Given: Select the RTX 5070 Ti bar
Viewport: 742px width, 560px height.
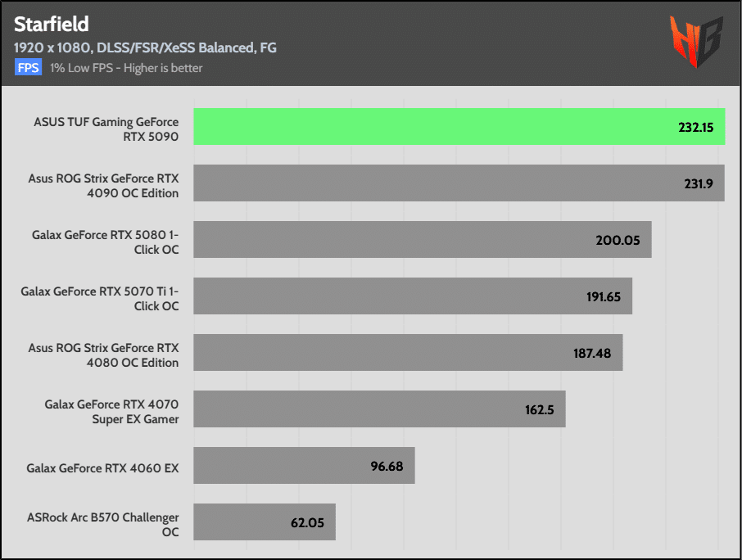Looking at the screenshot, I should click(x=413, y=296).
